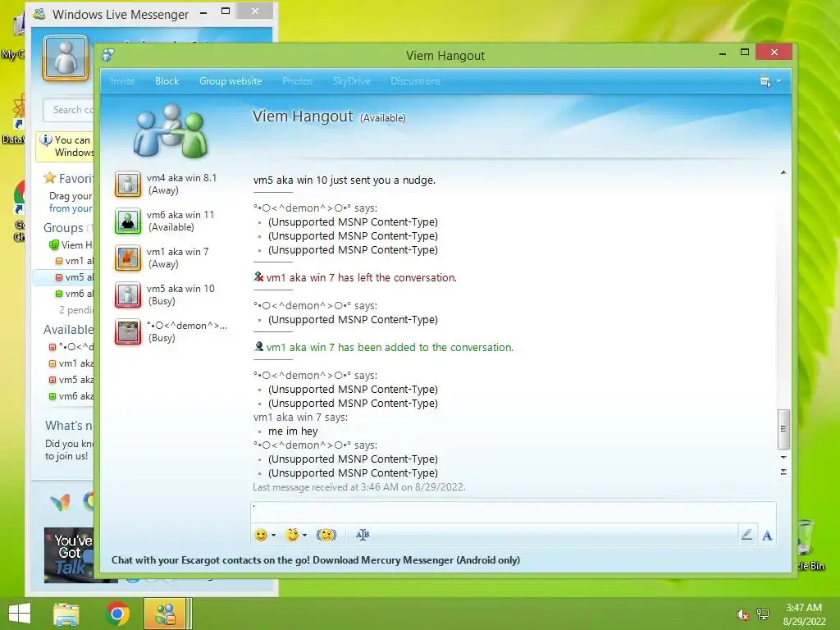Click the MSN butterfly icon in Messenger

[60, 502]
